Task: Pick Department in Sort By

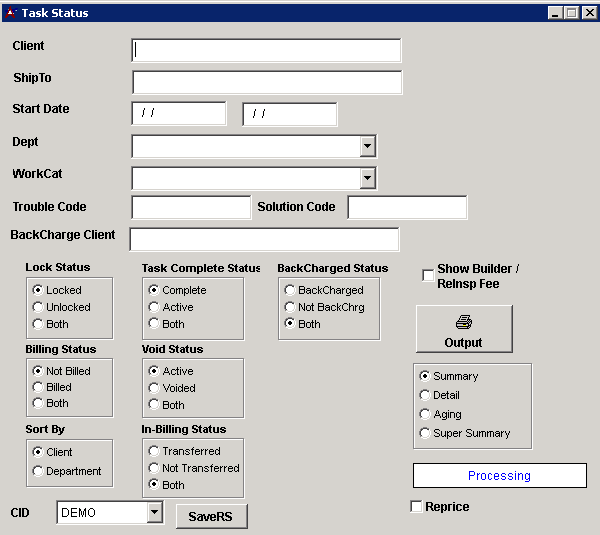Action: tap(38, 471)
